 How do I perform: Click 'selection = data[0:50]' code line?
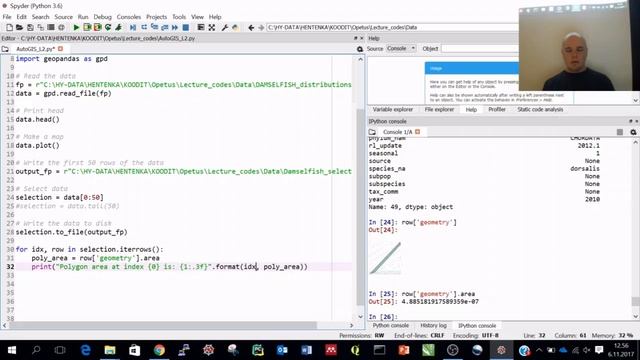click(x=60, y=197)
